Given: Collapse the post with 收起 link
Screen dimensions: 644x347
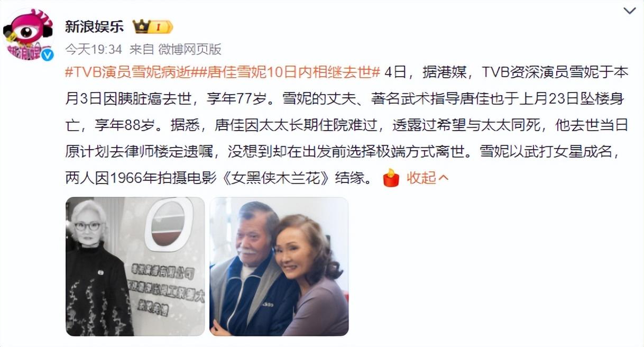Looking at the screenshot, I should [421, 178].
